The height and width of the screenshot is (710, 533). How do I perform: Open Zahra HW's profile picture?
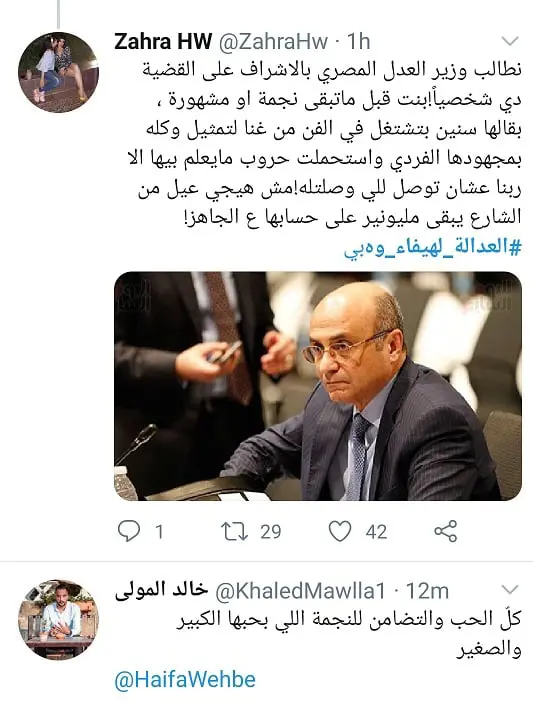click(58, 72)
